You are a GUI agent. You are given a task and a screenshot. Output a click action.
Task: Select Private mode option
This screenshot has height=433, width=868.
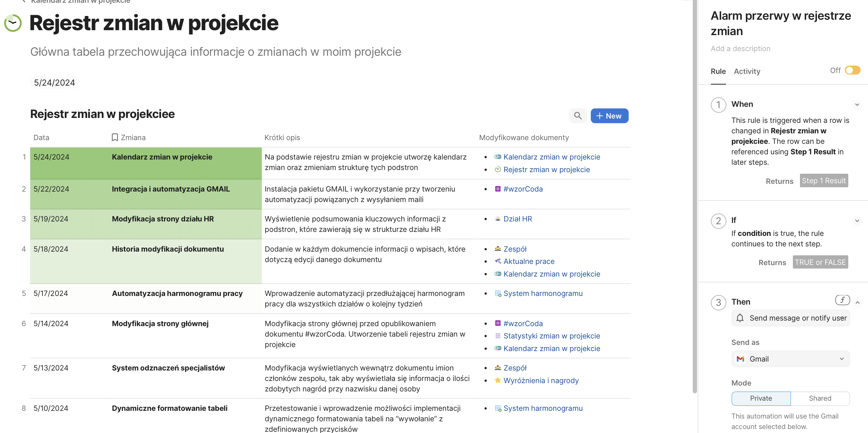761,398
